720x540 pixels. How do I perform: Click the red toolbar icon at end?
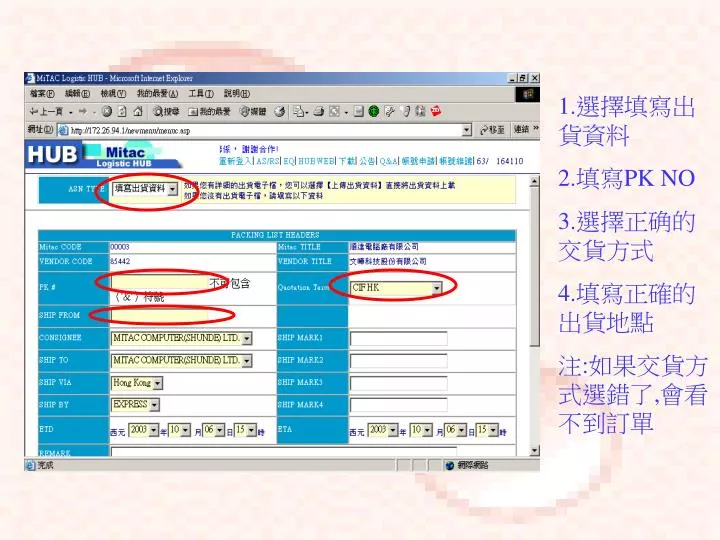(x=436, y=111)
